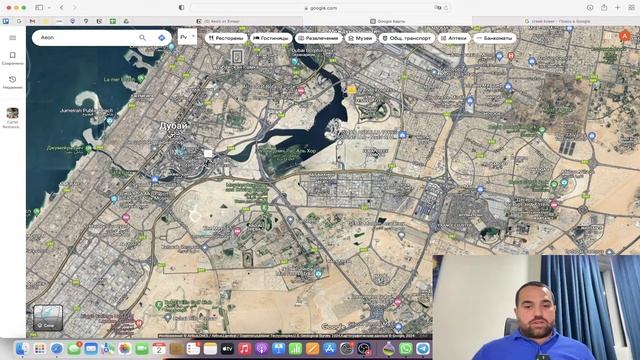Open Directions with the blue diamond icon
This screenshot has height=360, width=640.
point(162,38)
